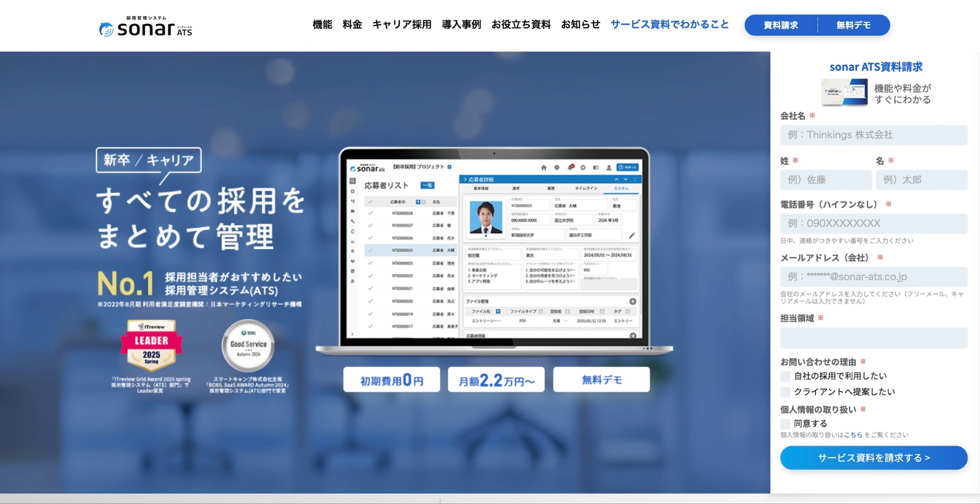Click the メールアドレス（会社） input field
The image size is (980, 504).
point(874,277)
